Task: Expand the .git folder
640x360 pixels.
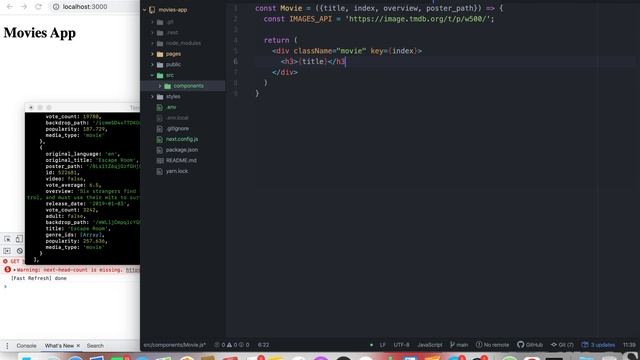Action: tap(152, 22)
